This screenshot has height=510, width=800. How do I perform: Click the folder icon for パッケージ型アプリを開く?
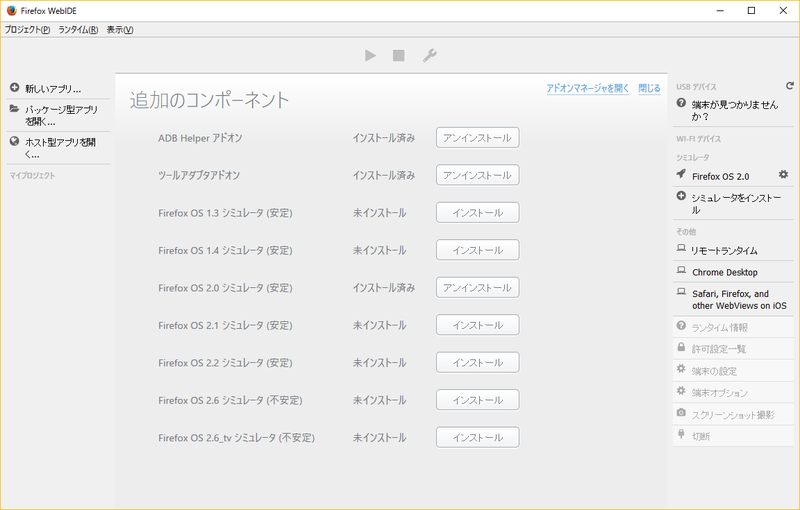14,109
